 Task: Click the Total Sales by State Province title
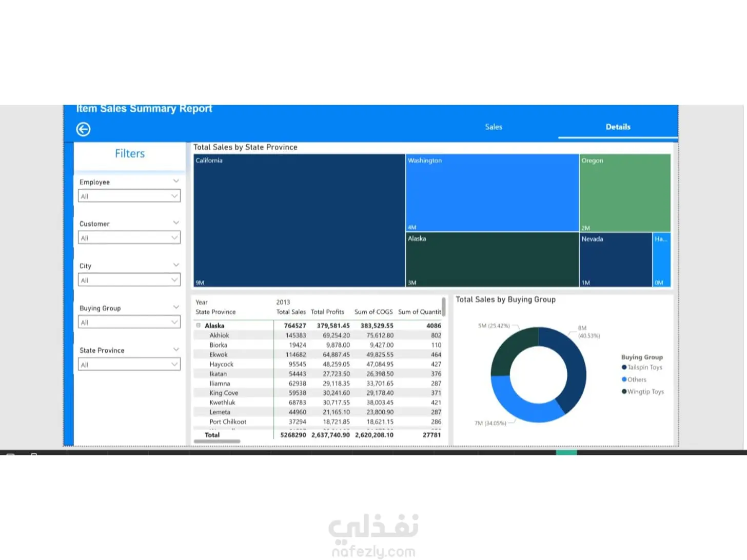245,147
